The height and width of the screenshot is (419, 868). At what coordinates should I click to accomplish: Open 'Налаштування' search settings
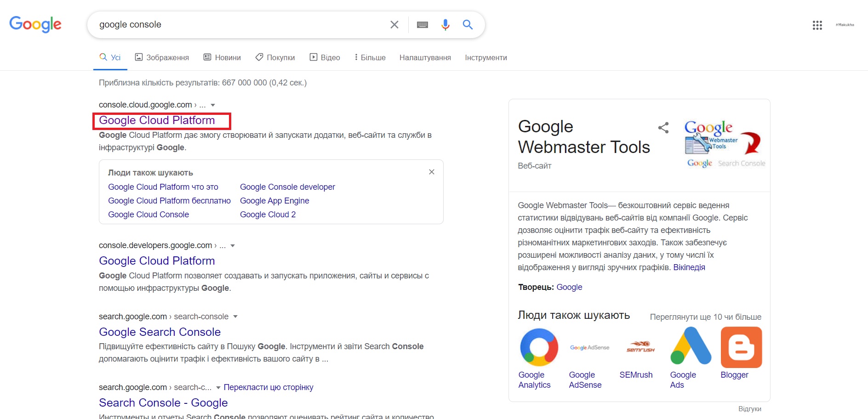coord(425,57)
